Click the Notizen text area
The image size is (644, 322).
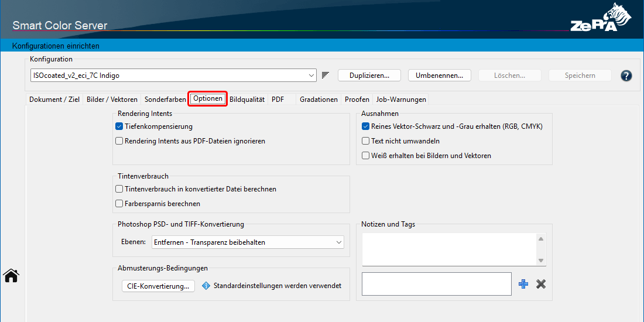coord(450,249)
